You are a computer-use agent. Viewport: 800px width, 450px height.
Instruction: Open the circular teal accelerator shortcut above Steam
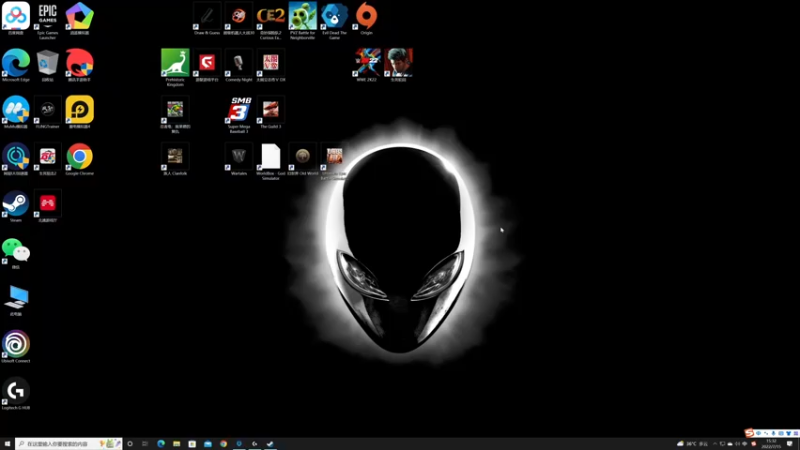[16, 159]
